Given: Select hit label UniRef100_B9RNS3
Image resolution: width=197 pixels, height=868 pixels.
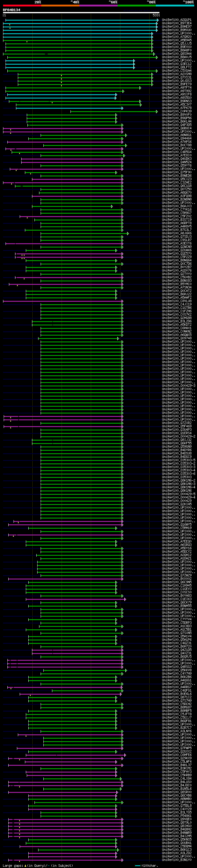Looking at the screenshot, I should [177, 101].
